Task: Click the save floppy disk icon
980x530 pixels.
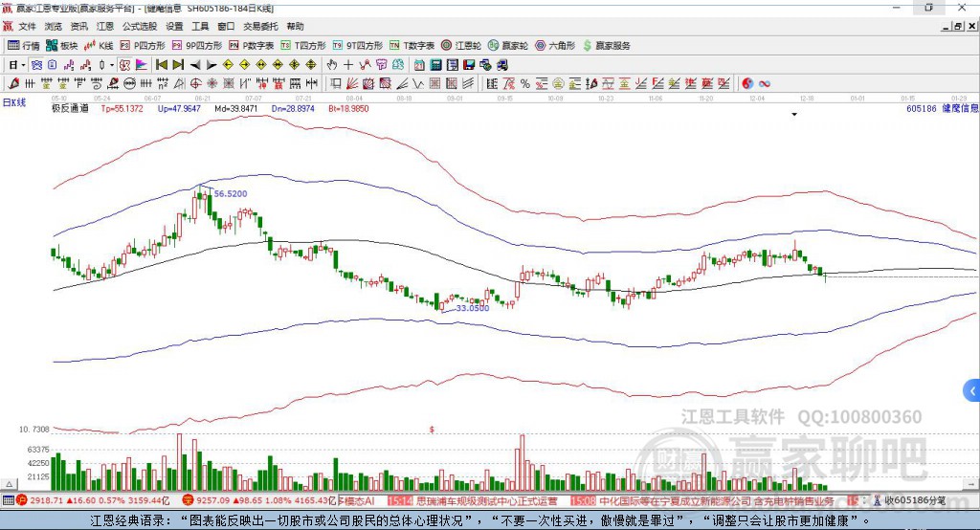Action: 469,65
